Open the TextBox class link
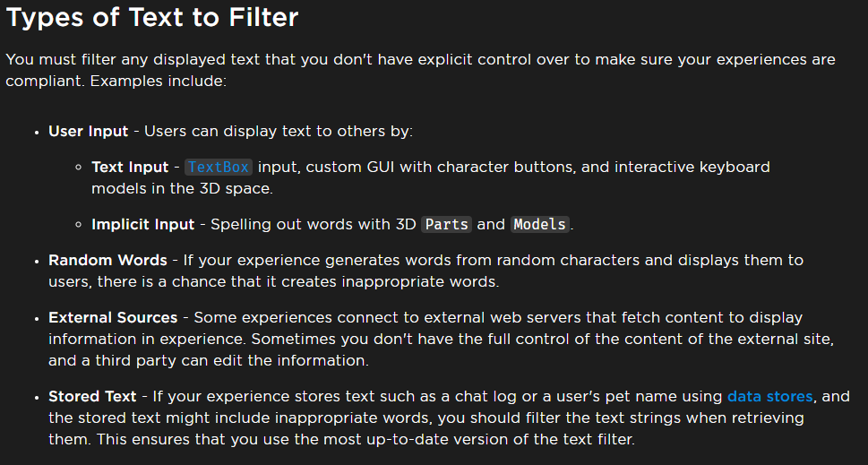Screen dimensions: 868x465 point(219,168)
